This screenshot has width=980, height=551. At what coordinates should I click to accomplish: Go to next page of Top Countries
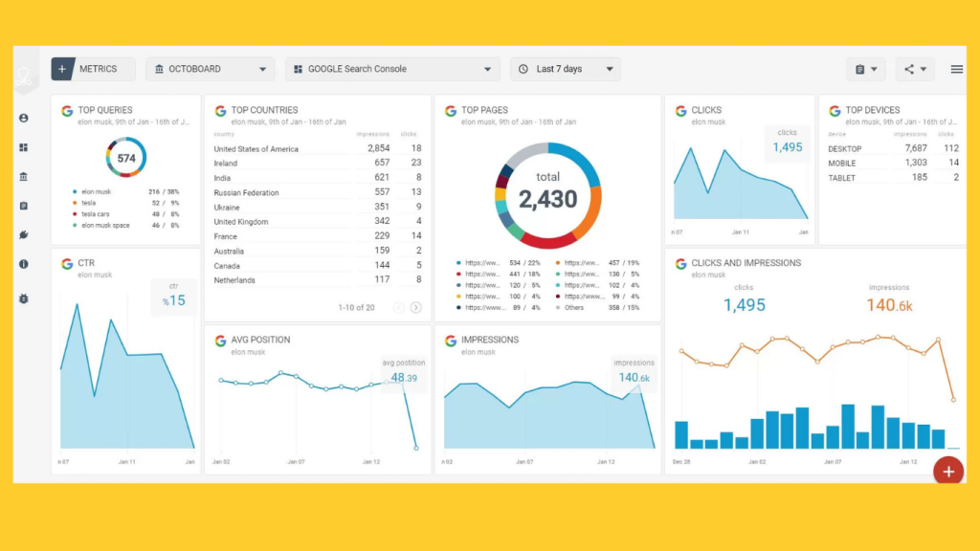coord(415,307)
